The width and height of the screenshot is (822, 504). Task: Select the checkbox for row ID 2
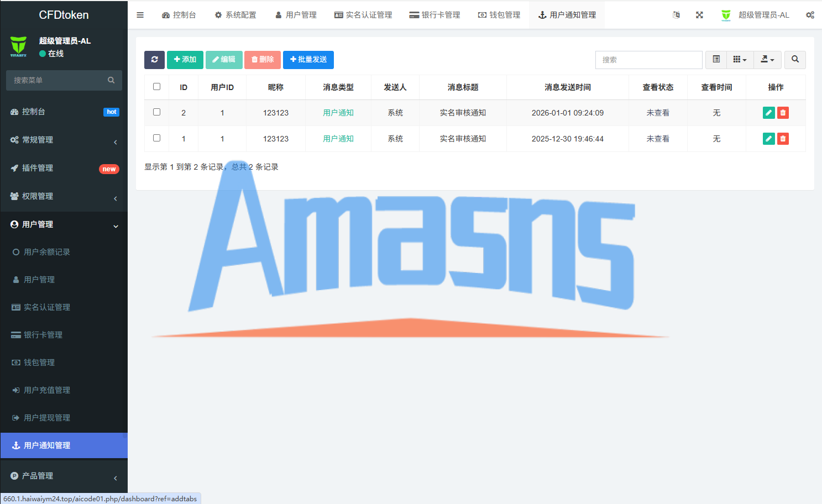pos(157,112)
